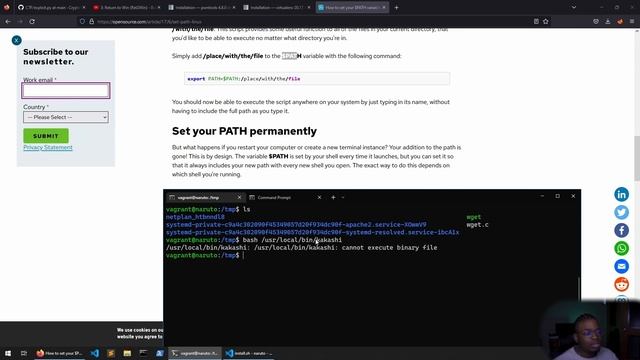Open File Explorer from taskbar
Viewport: 640px width, 360px height.
click(127, 353)
